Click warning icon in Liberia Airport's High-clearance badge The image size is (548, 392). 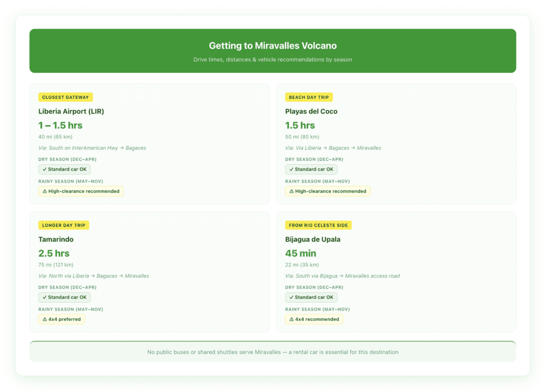pyautogui.click(x=44, y=191)
